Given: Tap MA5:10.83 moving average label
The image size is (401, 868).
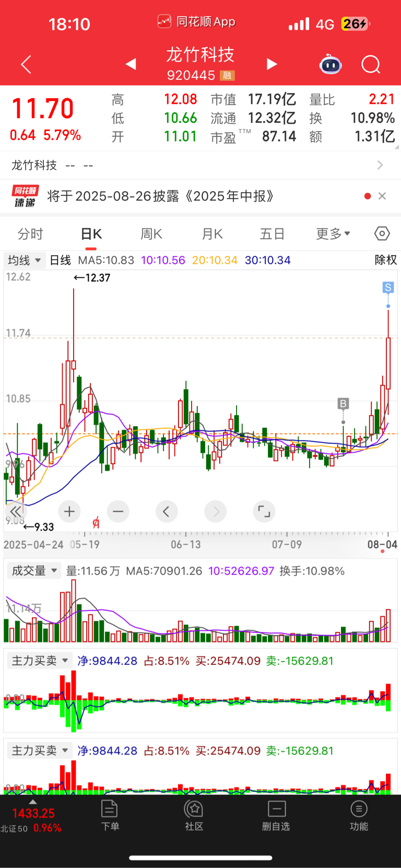Looking at the screenshot, I should point(106,260).
